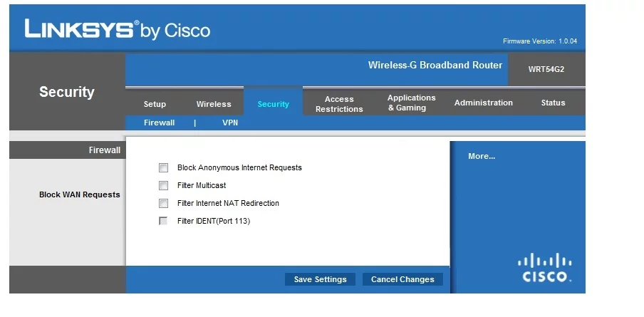Open the Administration tab

(x=483, y=103)
